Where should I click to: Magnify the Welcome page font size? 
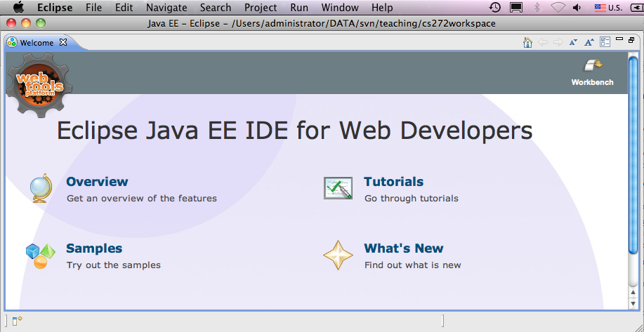(589, 42)
